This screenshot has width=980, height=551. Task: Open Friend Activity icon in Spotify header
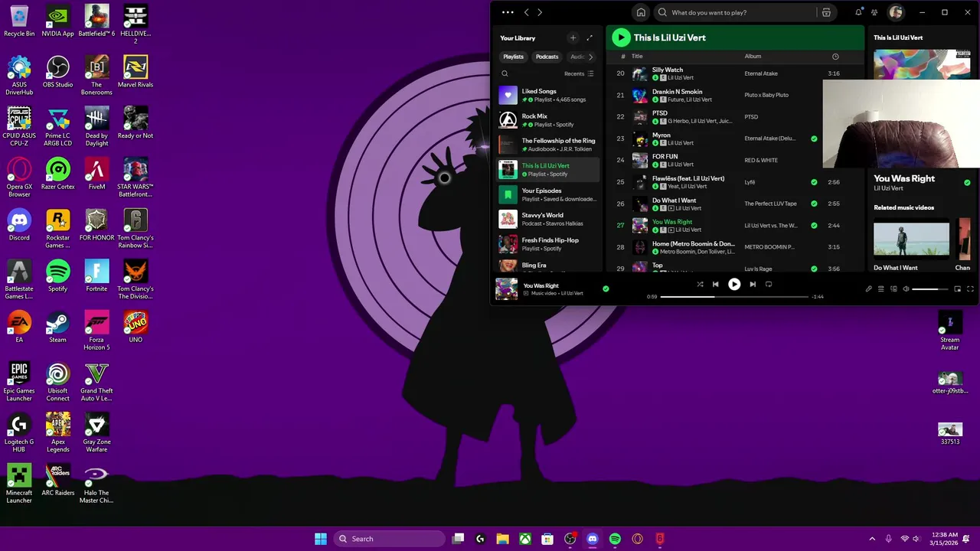pos(874,12)
